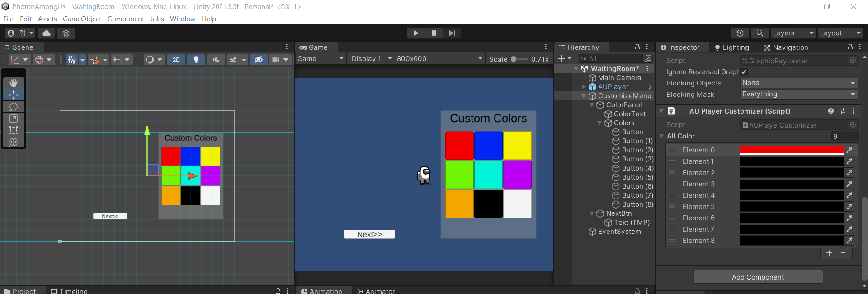
Task: Toggle scene lighting bulb
Action: pos(196,60)
